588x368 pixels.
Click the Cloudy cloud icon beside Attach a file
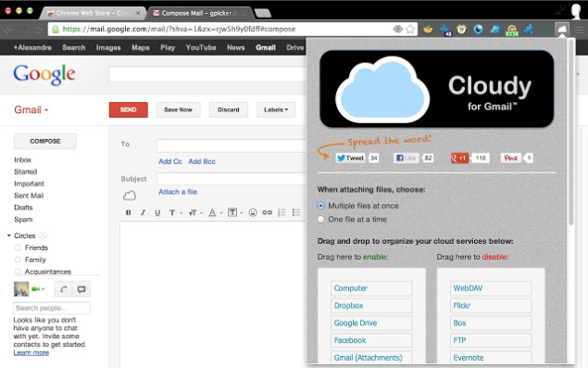pos(130,196)
